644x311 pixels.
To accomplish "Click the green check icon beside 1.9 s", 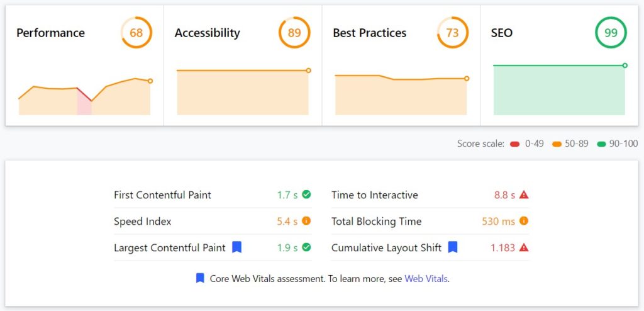I will [306, 248].
